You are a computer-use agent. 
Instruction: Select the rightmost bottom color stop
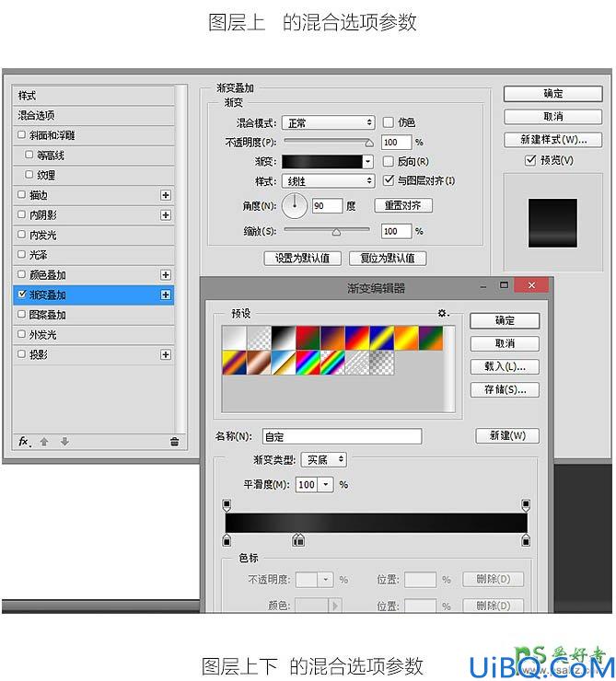[x=526, y=540]
